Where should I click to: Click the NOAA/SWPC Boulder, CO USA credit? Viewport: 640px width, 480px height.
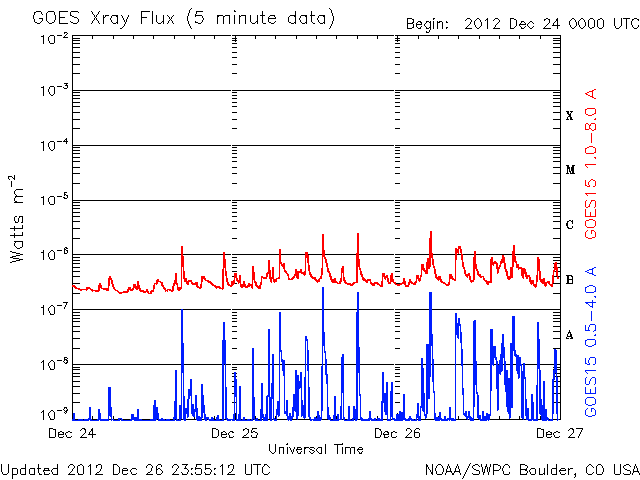[531, 468]
